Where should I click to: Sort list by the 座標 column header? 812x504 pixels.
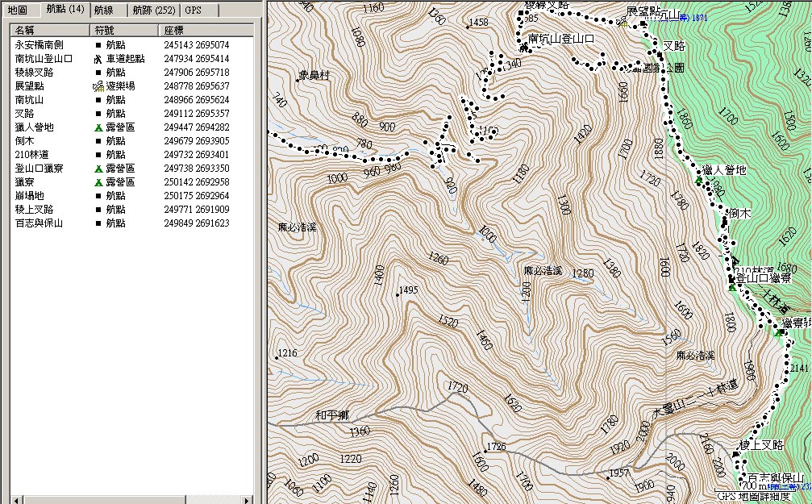[206, 30]
